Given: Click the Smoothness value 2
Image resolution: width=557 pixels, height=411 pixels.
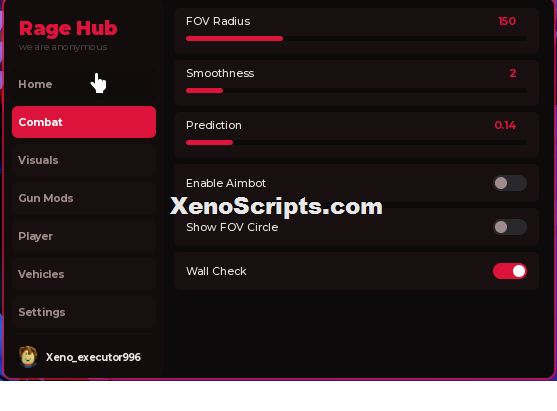Looking at the screenshot, I should (513, 73).
